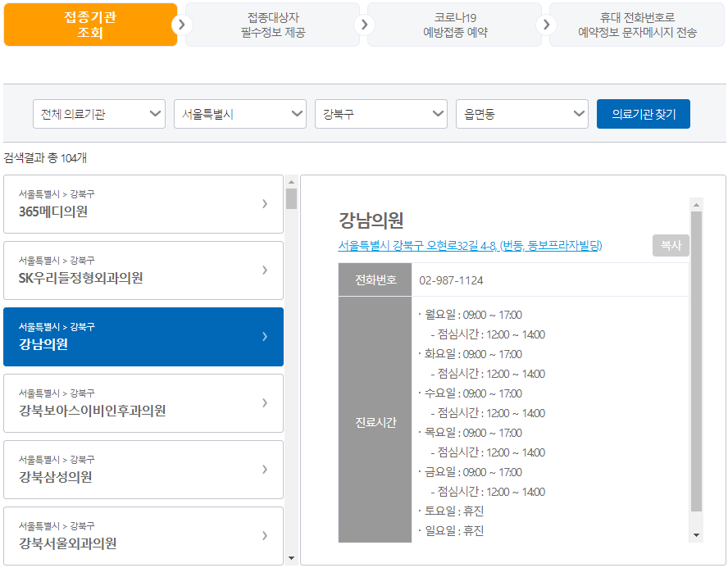
Task: Click chevron on 강북서울외과의원 row
Action: click(265, 535)
